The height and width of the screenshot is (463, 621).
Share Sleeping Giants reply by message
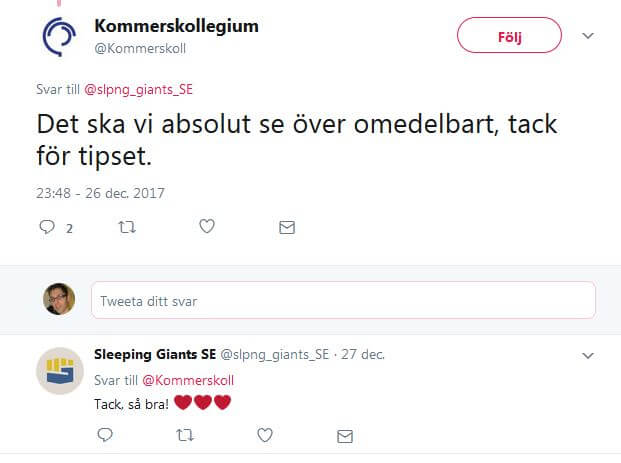coord(345,435)
